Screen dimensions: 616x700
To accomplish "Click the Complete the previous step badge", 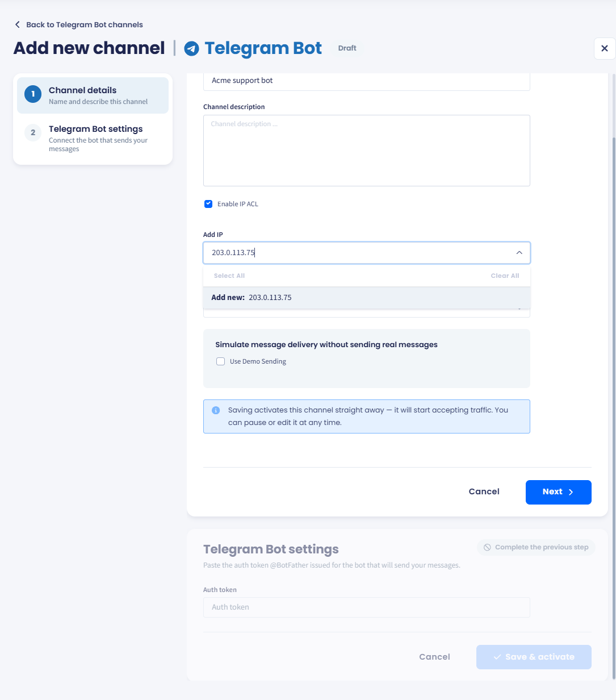I will click(x=536, y=547).
